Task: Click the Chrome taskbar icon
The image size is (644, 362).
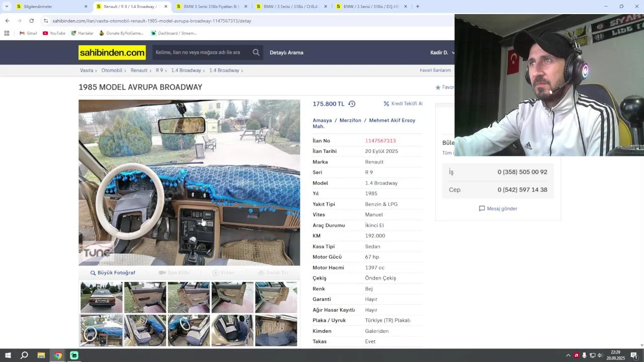Action: click(58, 355)
